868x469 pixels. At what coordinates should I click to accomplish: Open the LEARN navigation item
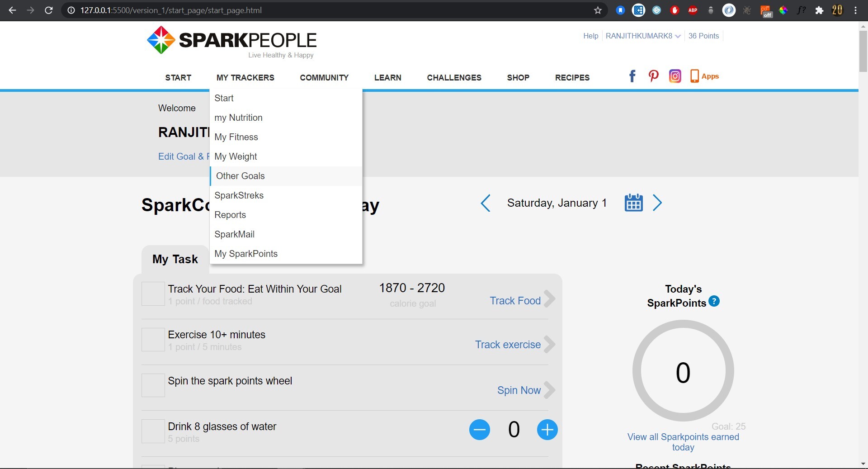click(387, 78)
